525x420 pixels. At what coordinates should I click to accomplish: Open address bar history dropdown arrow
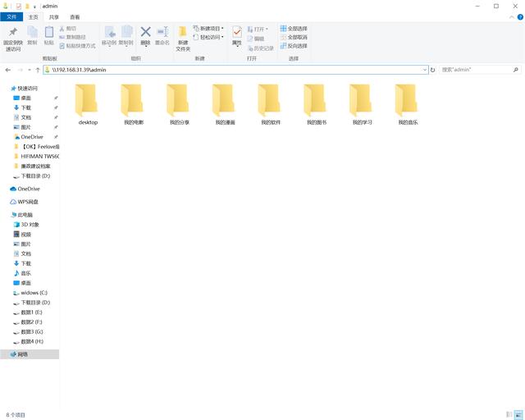(425, 70)
